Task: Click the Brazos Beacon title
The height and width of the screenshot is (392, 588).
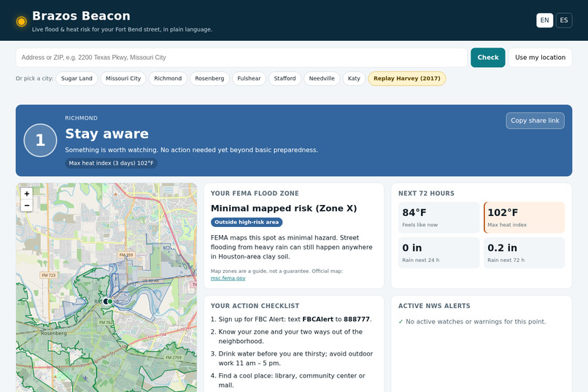Action: pyautogui.click(x=82, y=16)
